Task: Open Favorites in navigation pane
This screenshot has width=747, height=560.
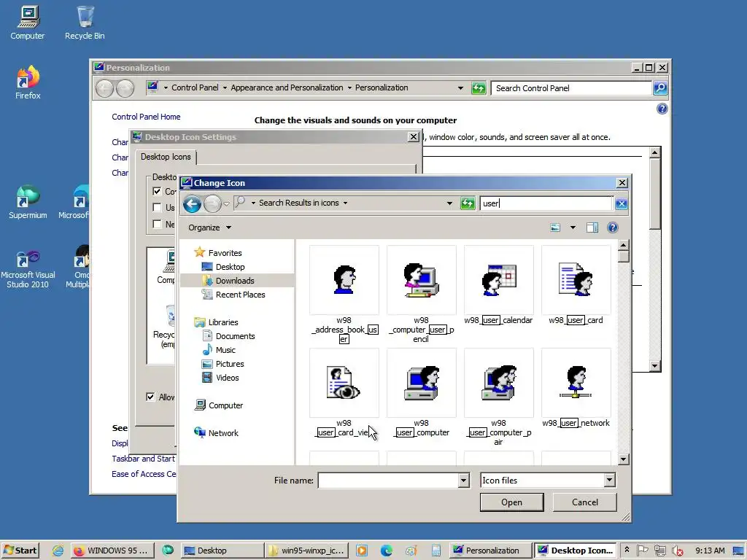Action: pyautogui.click(x=217, y=253)
